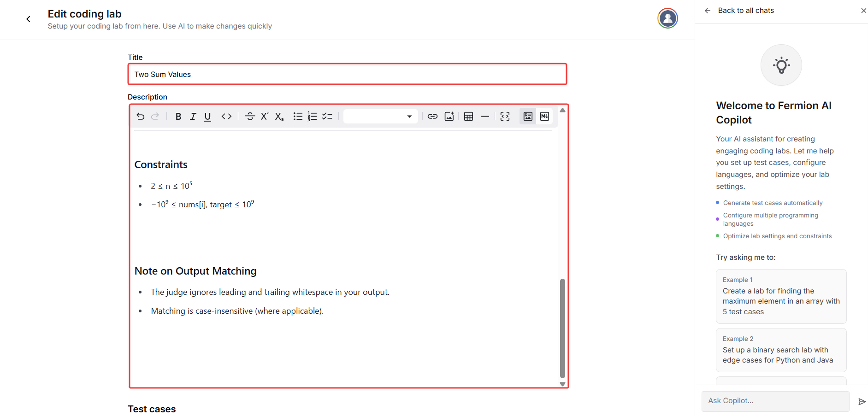This screenshot has width=868, height=416.
Task: Click the undo icon in editor toolbar
Action: point(141,117)
